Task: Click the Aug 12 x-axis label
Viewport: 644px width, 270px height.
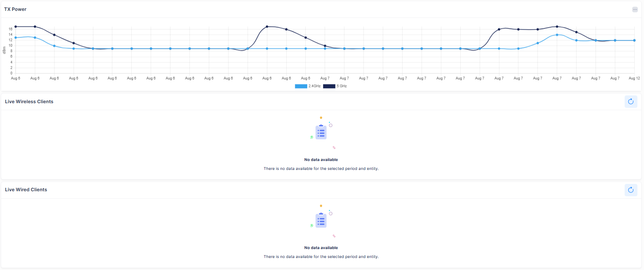Action: click(x=634, y=78)
